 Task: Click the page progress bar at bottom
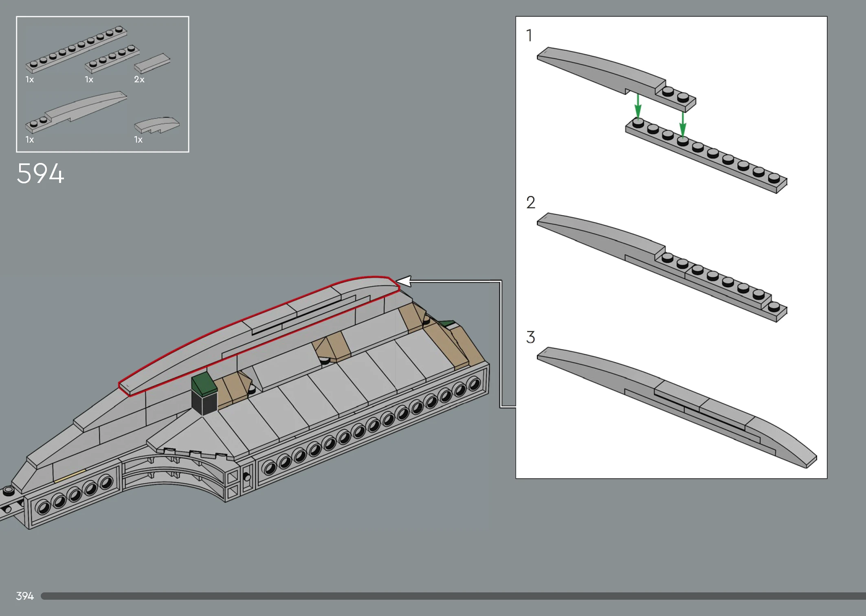[x=448, y=596]
